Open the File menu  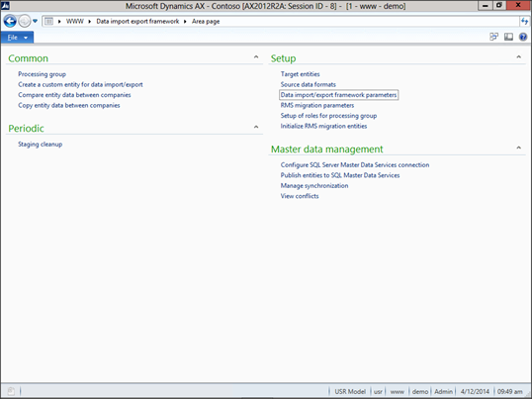pyautogui.click(x=17, y=38)
